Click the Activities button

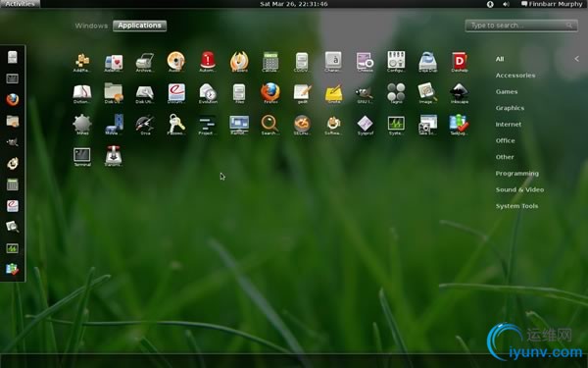pyautogui.click(x=20, y=4)
